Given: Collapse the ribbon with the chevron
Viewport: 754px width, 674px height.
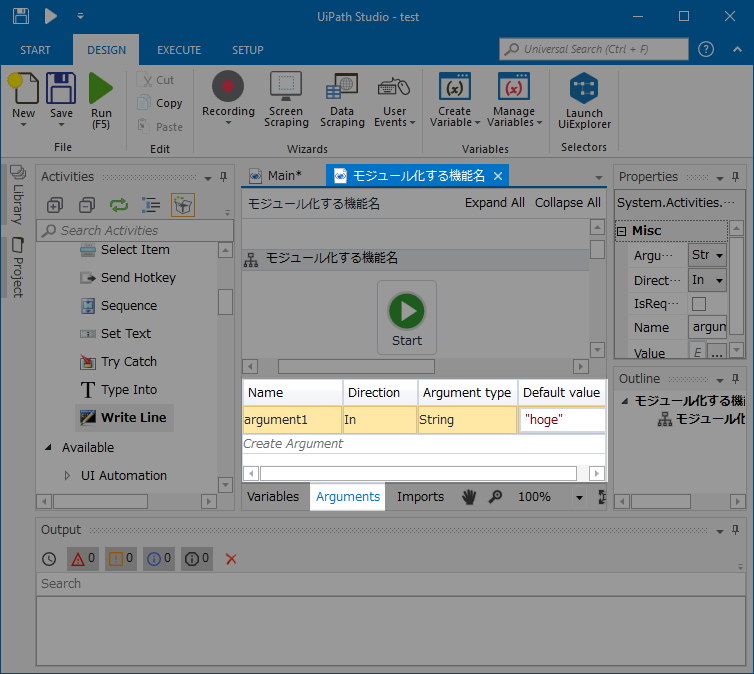Looking at the screenshot, I should (737, 49).
